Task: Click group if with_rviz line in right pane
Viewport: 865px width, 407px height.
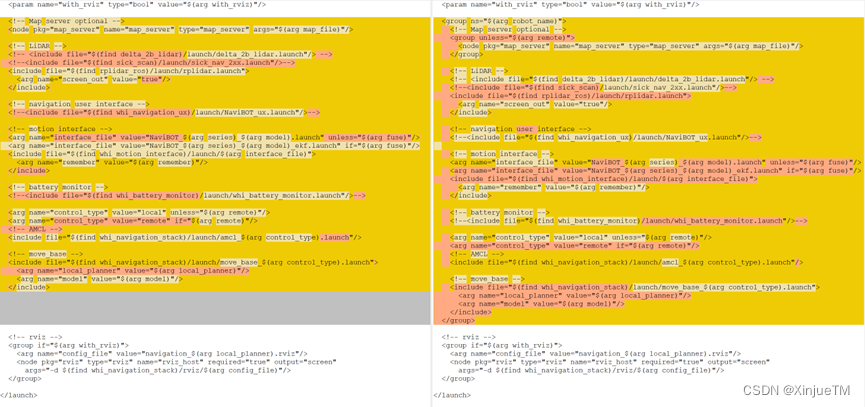Action: tap(502, 345)
